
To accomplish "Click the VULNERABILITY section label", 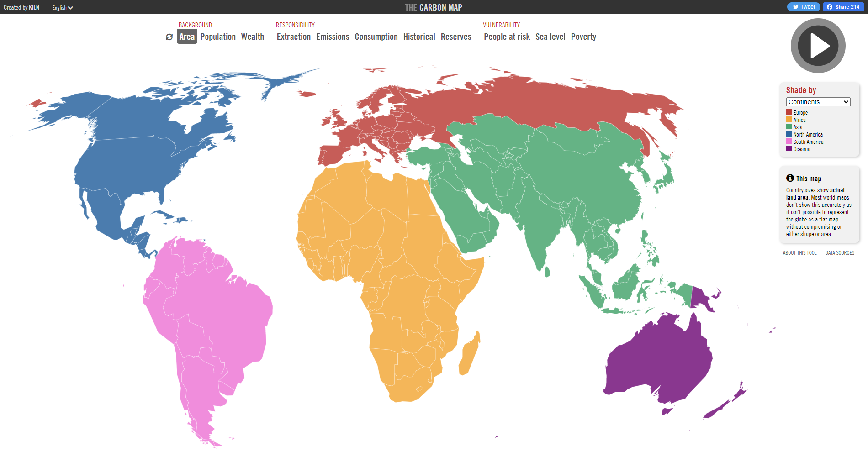I will pyautogui.click(x=501, y=25).
